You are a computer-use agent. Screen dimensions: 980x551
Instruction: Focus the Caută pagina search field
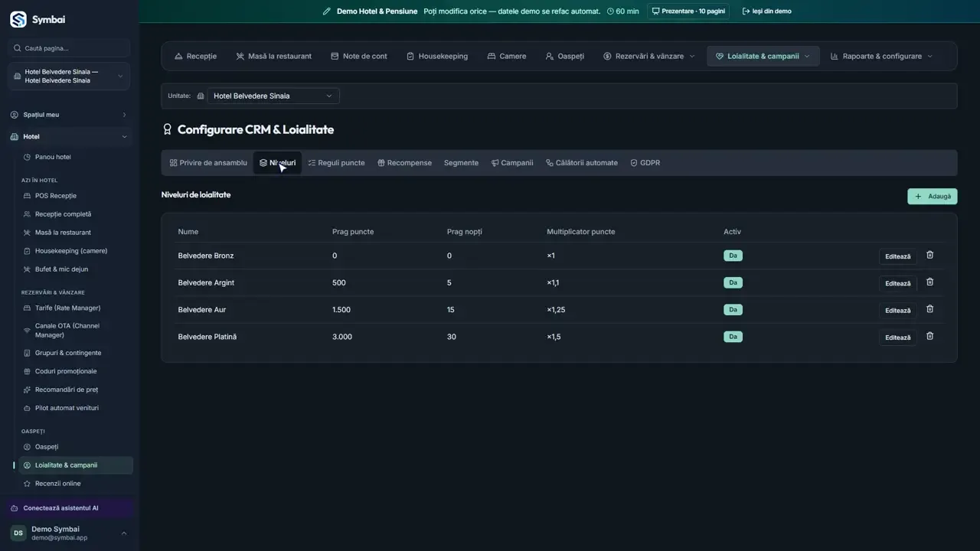tap(70, 48)
